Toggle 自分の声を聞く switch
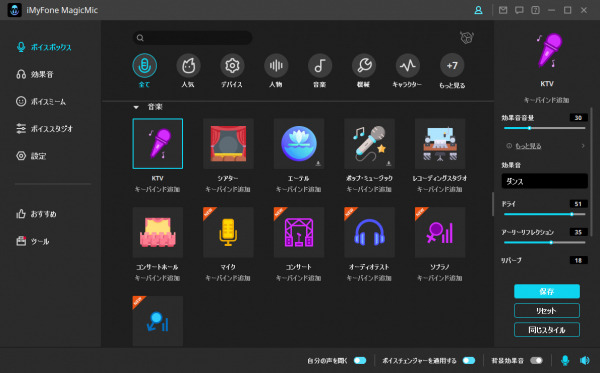This screenshot has width=600, height=373. click(x=360, y=360)
